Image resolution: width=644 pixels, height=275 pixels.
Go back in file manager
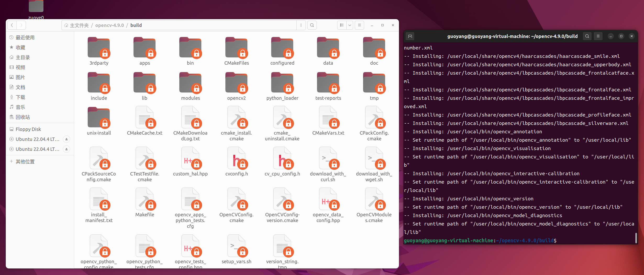12,25
